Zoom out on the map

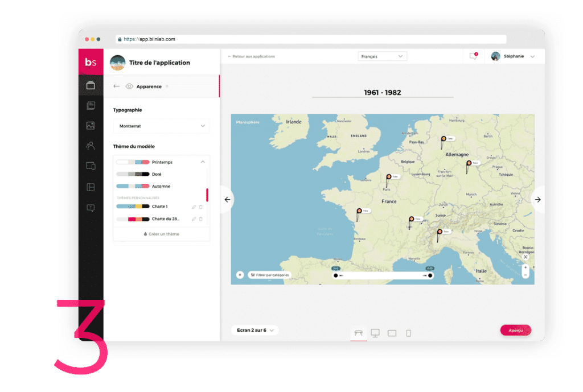(525, 275)
